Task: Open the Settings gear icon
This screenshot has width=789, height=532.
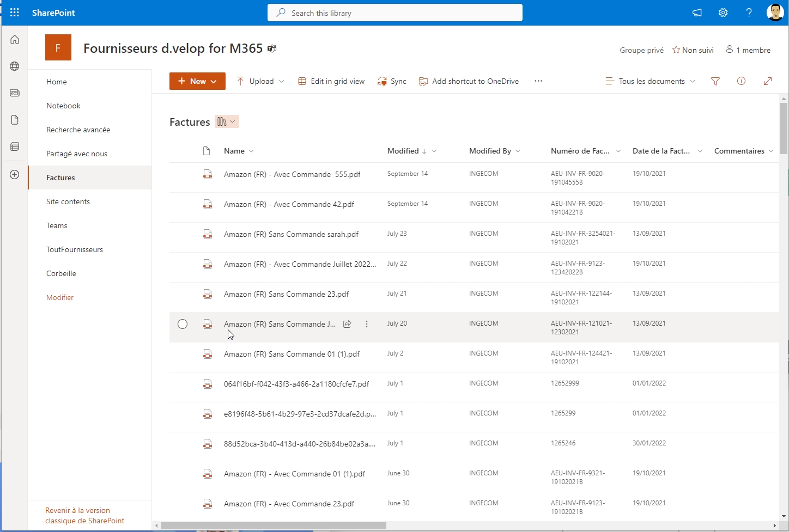Action: coord(723,13)
